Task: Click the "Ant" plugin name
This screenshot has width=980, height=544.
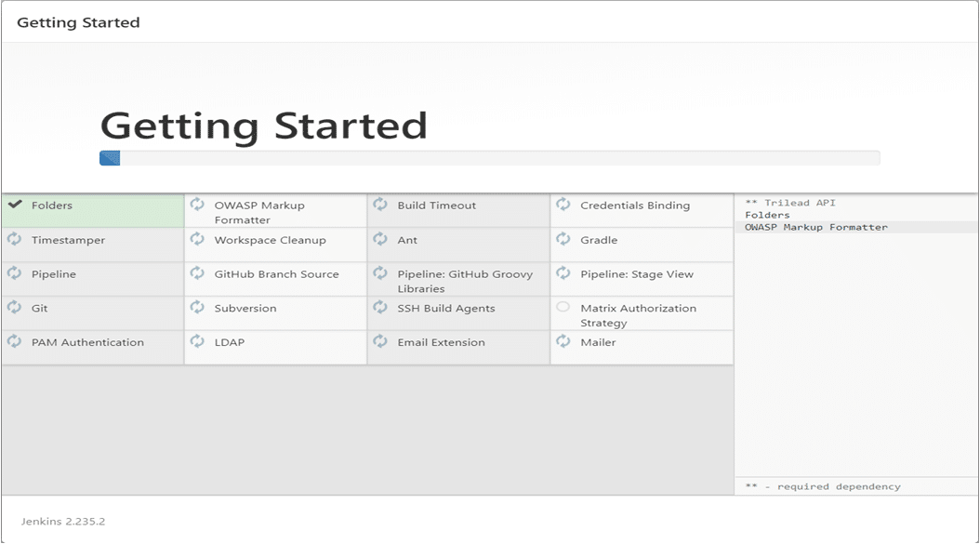Action: coord(407,240)
